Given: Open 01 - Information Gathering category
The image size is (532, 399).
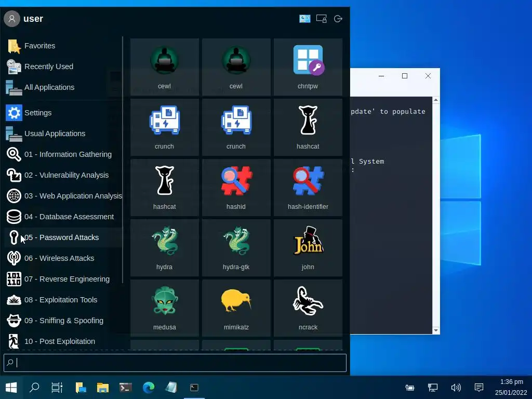Looking at the screenshot, I should pyautogui.click(x=63, y=154).
